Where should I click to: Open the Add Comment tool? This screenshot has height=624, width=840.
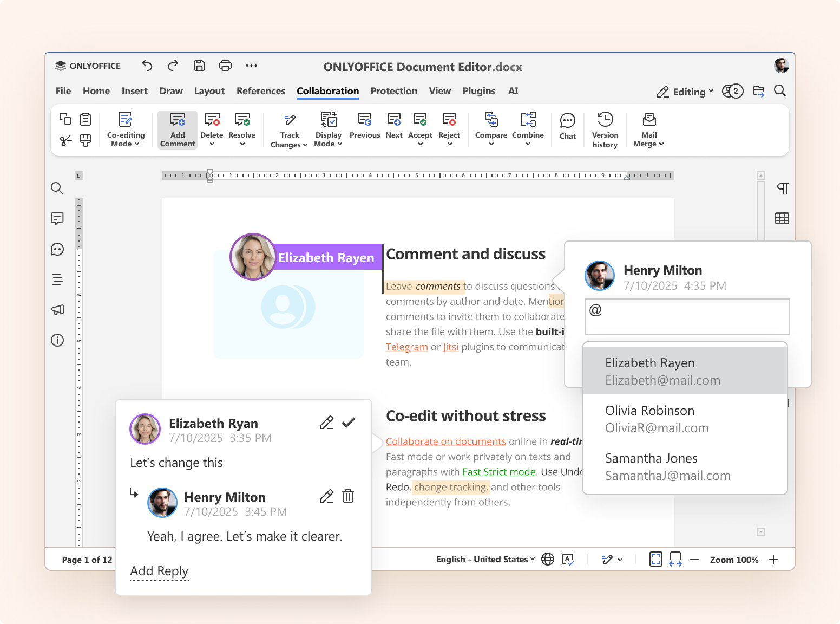coord(177,129)
